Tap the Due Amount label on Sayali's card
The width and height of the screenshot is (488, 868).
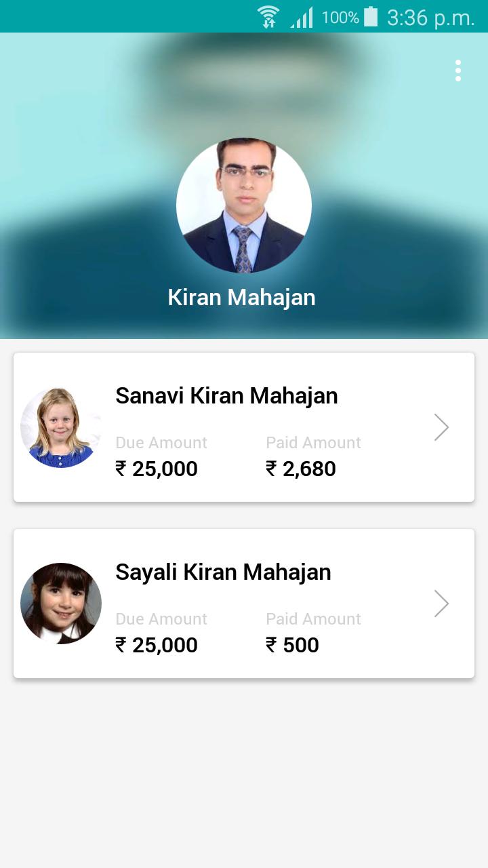[x=161, y=619]
